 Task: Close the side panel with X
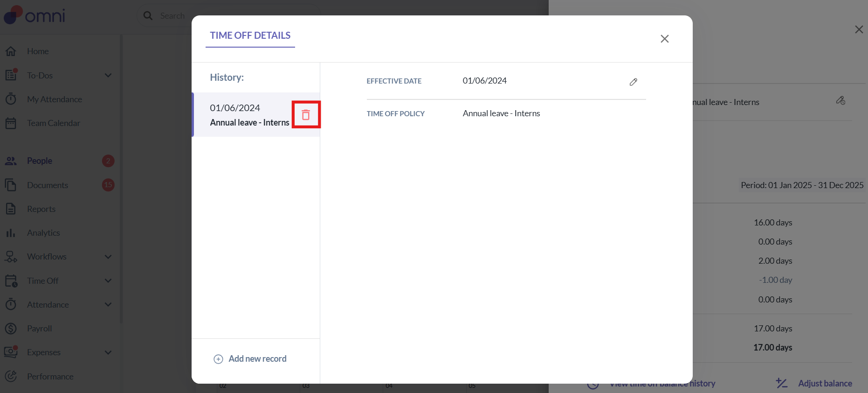pyautogui.click(x=859, y=29)
